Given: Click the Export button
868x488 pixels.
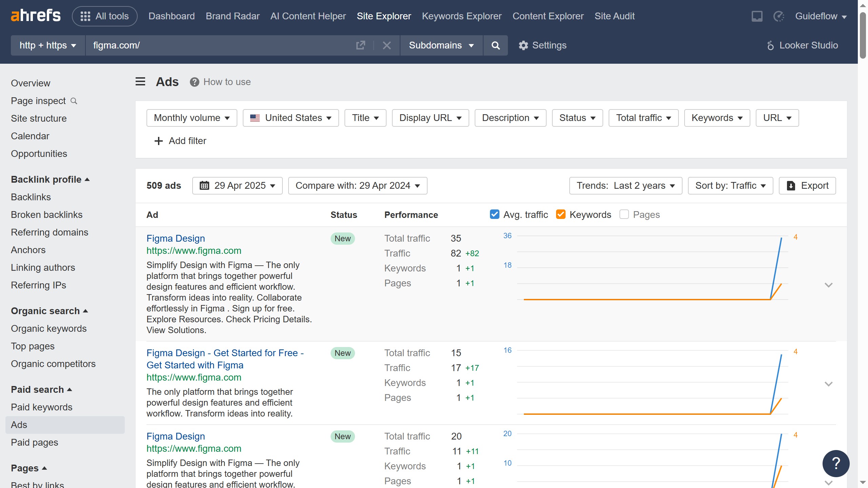Looking at the screenshot, I should coord(807,186).
